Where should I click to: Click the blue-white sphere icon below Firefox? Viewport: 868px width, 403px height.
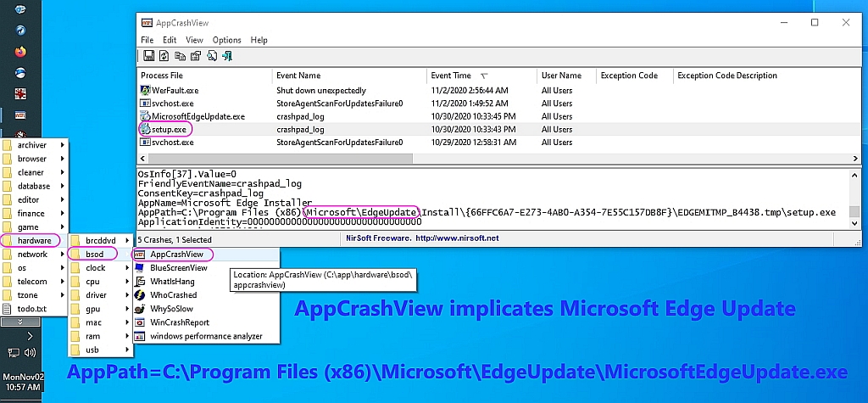pos(21,73)
